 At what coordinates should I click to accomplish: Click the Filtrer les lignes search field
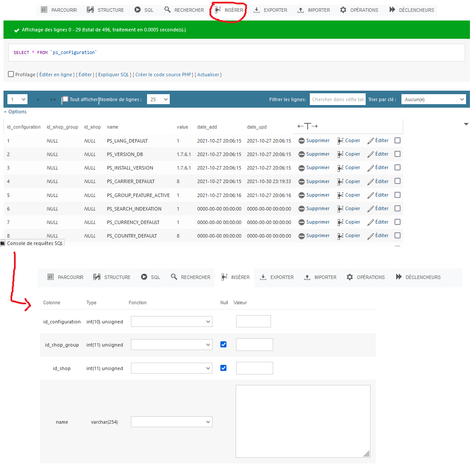(x=337, y=99)
